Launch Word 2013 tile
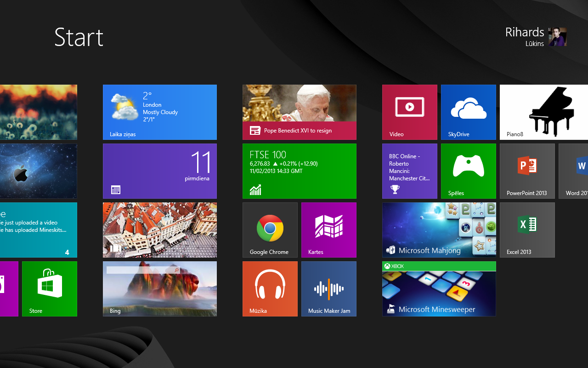 (573, 171)
